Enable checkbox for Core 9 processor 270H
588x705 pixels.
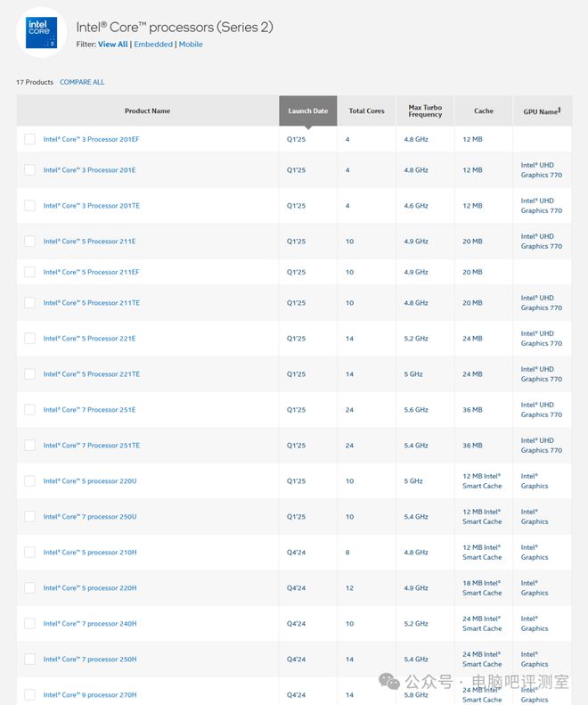pos(29,694)
